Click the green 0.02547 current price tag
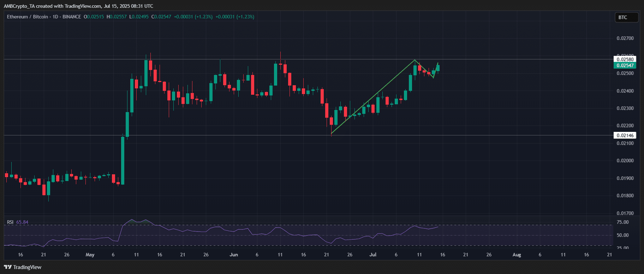This screenshot has width=644, height=274. pyautogui.click(x=625, y=65)
